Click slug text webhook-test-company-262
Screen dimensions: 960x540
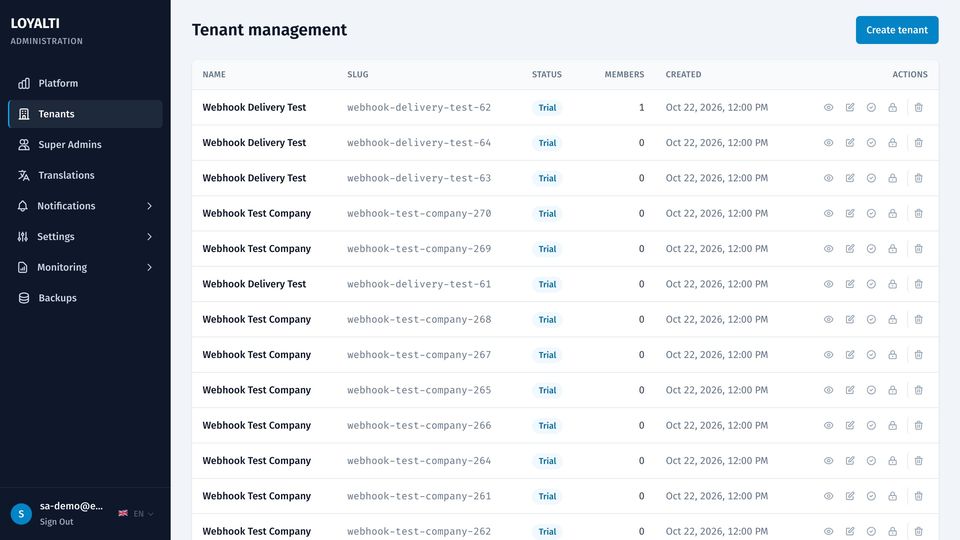[x=419, y=531]
